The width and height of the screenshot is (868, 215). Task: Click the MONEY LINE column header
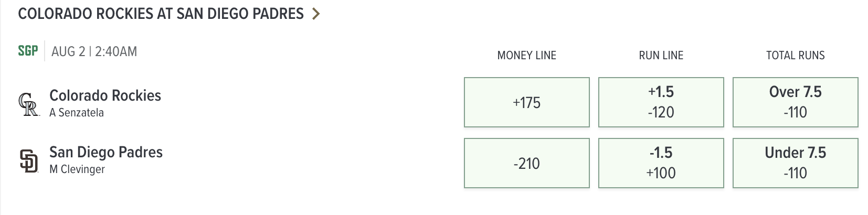click(x=527, y=56)
